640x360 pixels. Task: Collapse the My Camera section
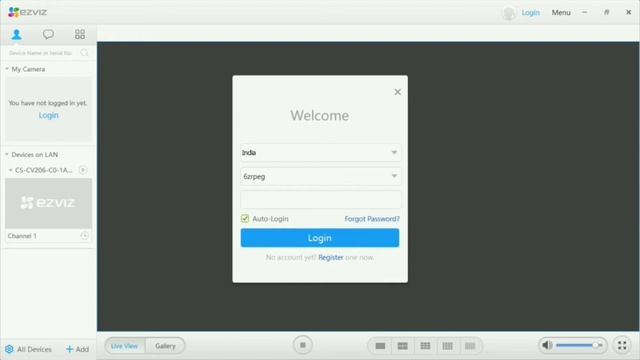coord(7,69)
